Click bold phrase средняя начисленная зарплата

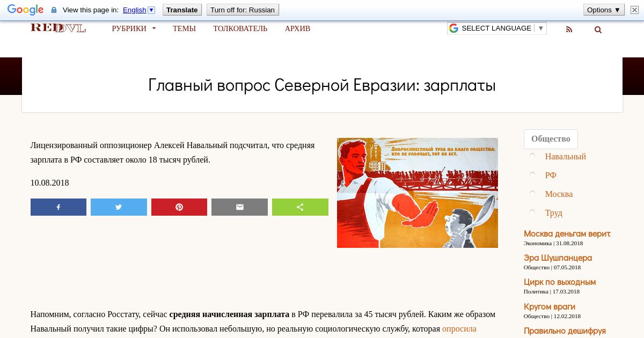(x=229, y=314)
